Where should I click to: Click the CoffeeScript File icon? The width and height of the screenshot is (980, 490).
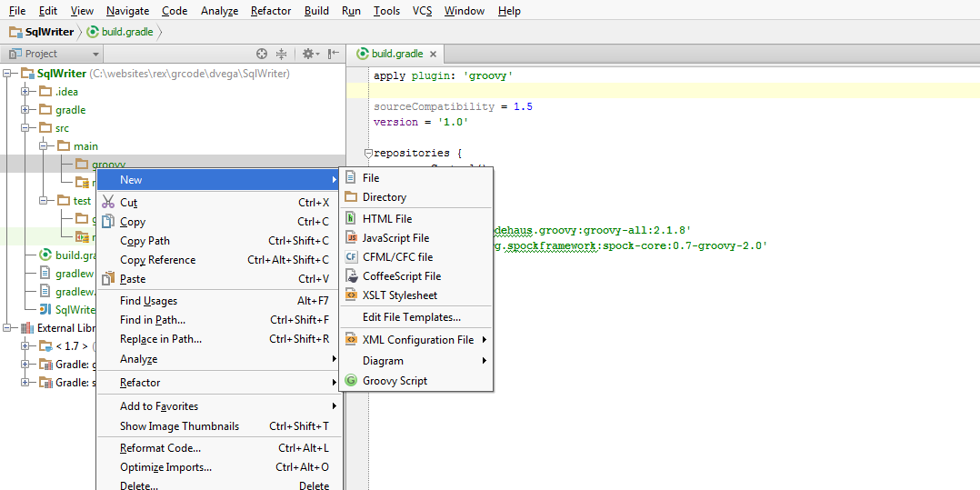point(351,275)
